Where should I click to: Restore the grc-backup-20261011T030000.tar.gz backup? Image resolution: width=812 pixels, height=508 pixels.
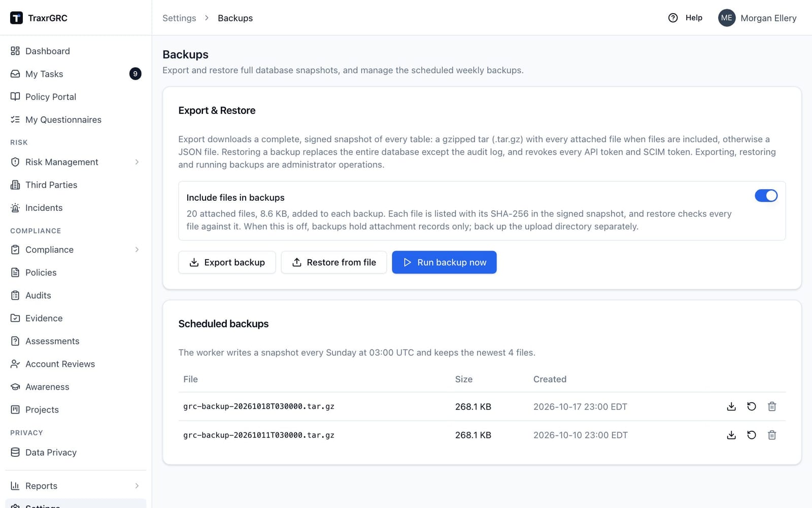[752, 435]
